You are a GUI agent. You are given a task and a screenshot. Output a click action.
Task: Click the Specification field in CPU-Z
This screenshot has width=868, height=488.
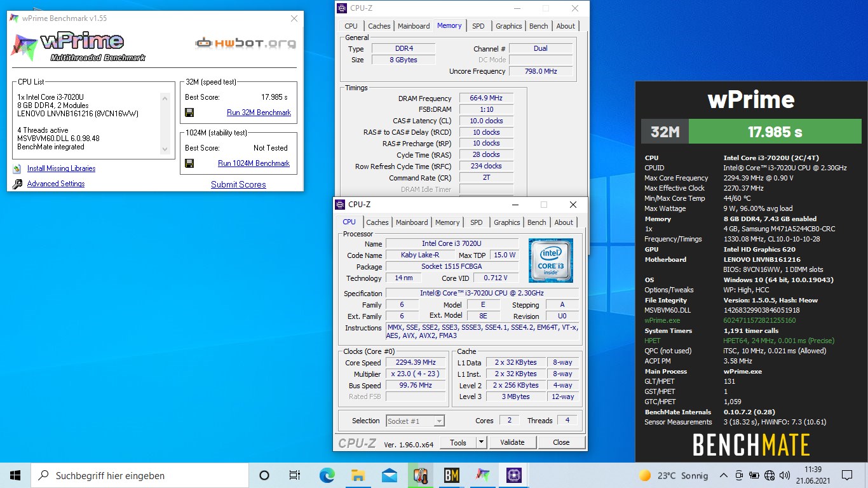coord(482,294)
